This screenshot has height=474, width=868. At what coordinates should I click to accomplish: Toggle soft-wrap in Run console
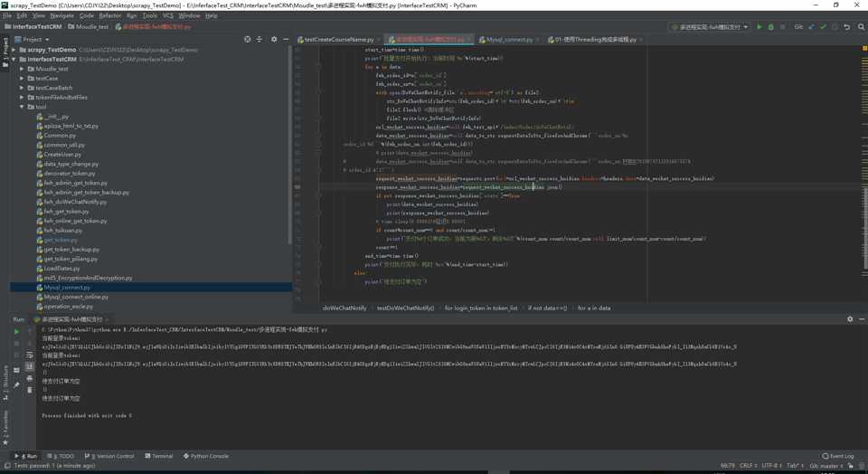[29, 355]
